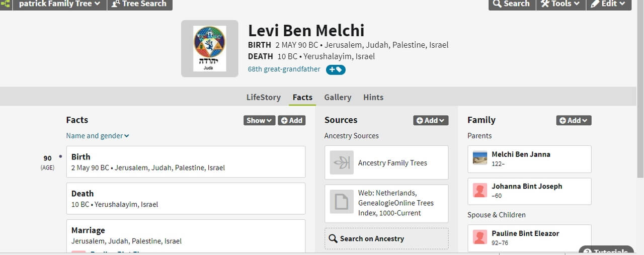Click the Levi Ben Melchi profile picture

[210, 49]
